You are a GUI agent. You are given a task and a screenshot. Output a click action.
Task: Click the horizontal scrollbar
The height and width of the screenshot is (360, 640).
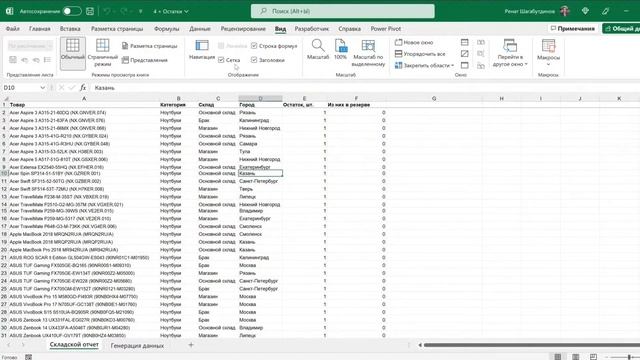point(531,345)
